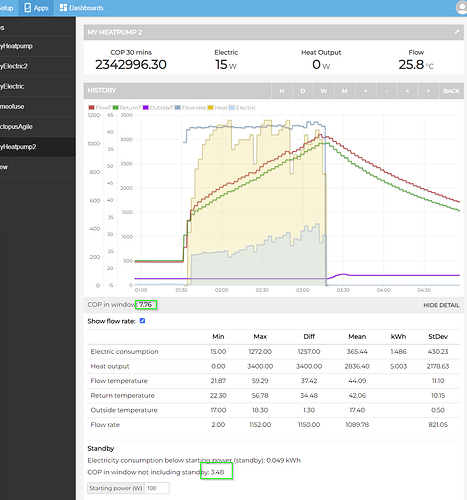Image resolution: width=467 pixels, height=500 pixels.
Task: Zoom in history with the plus button
Action: click(366, 91)
